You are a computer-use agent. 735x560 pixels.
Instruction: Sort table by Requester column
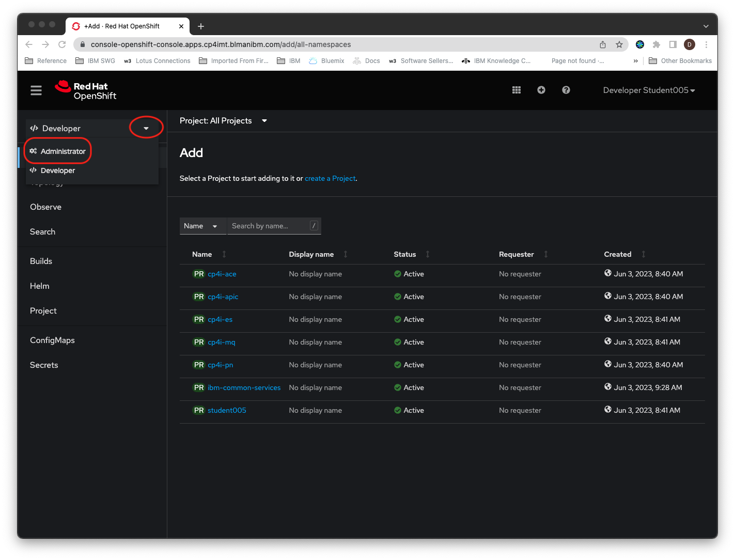pyautogui.click(x=523, y=254)
